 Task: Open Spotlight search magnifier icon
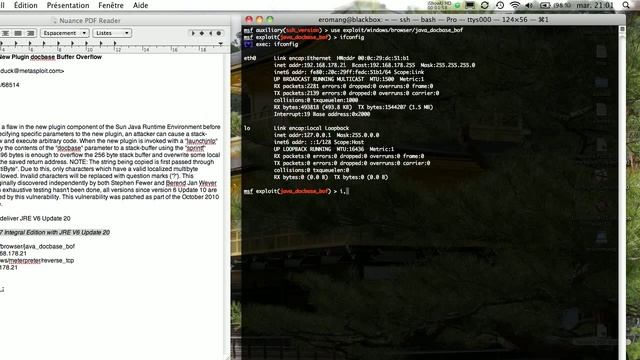[626, 5]
